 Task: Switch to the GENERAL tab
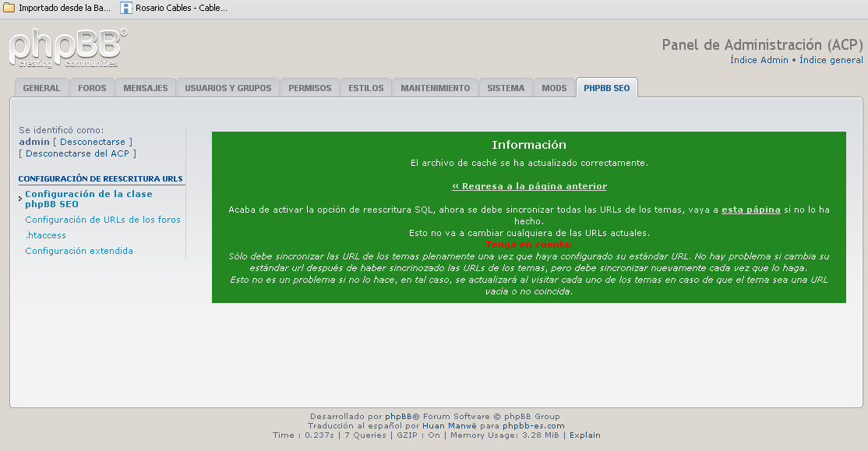(x=41, y=87)
